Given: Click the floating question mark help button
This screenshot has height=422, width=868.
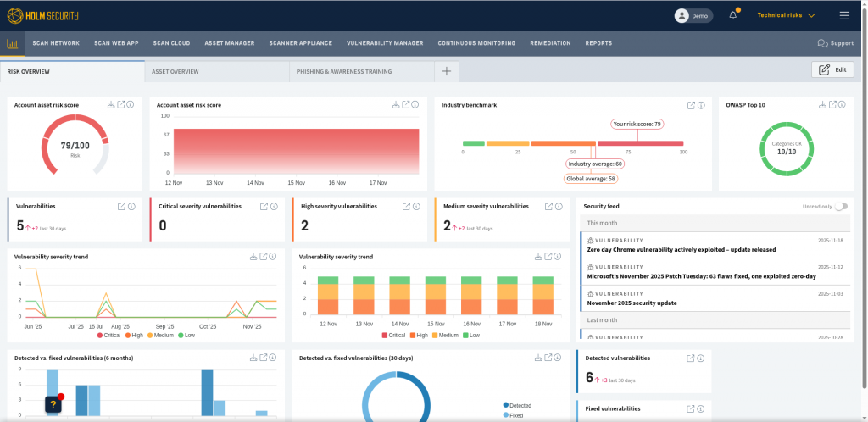Looking at the screenshot, I should pos(53,404).
